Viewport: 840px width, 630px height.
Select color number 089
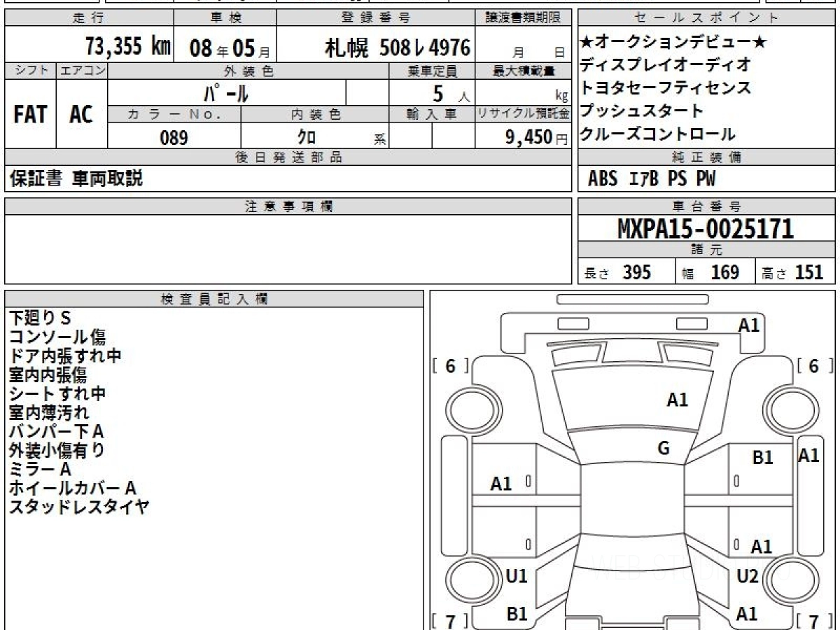(x=174, y=138)
